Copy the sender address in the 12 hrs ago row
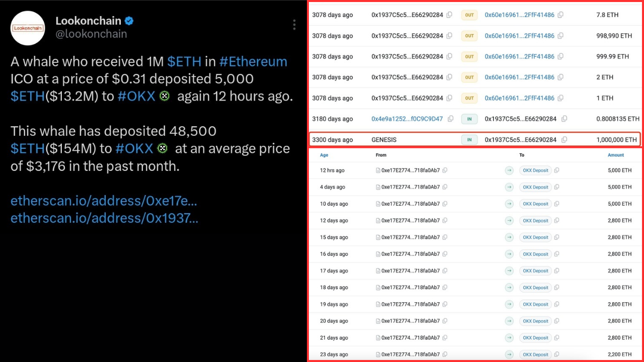Image resolution: width=644 pixels, height=362 pixels. tap(445, 170)
